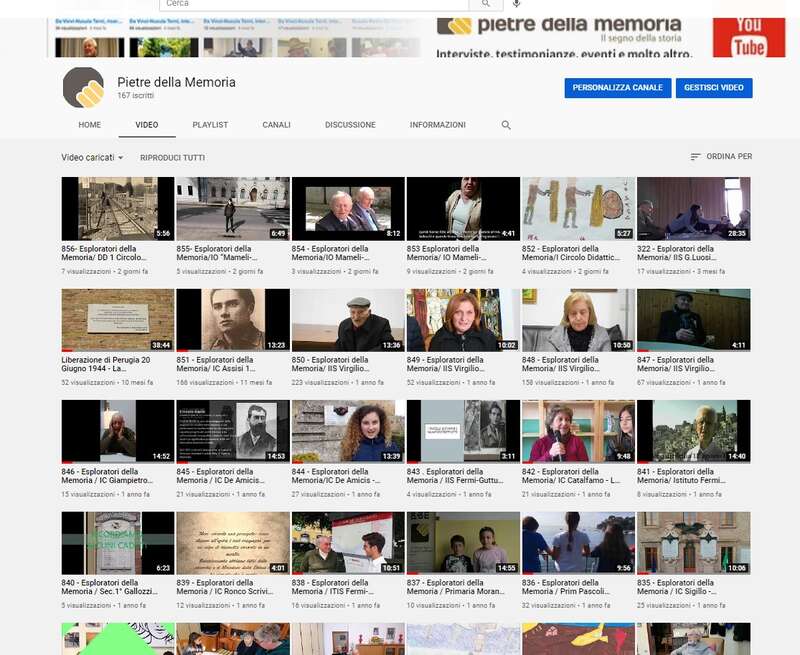Screen dimensions: 800x655
Task: Click the Ordina per sort icon
Action: pos(696,157)
